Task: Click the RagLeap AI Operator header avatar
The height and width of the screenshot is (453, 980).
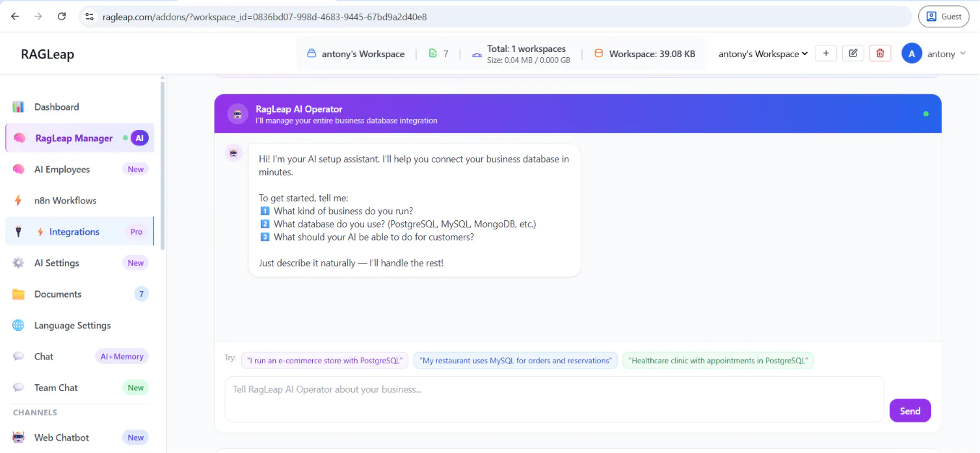Action: click(x=237, y=114)
